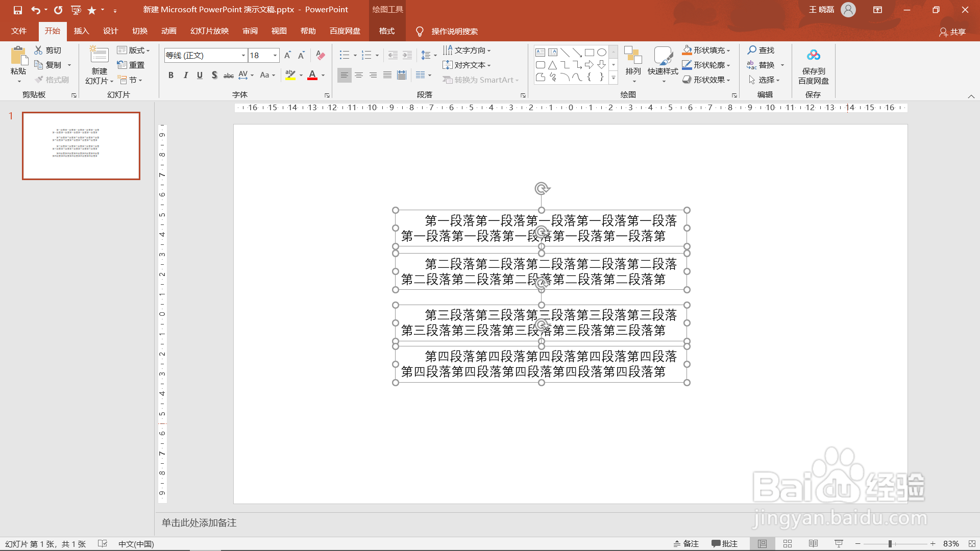The width and height of the screenshot is (980, 551).
Task: Open the Design (设计) tab
Action: [x=110, y=31]
